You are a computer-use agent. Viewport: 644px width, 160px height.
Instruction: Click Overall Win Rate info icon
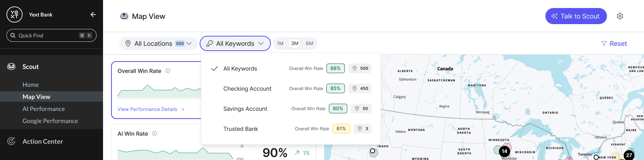(x=168, y=71)
